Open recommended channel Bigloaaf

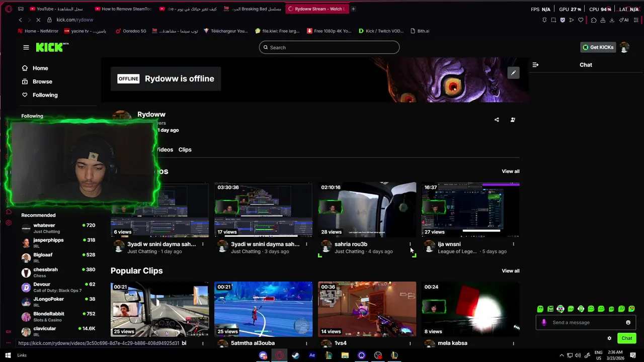click(58, 258)
